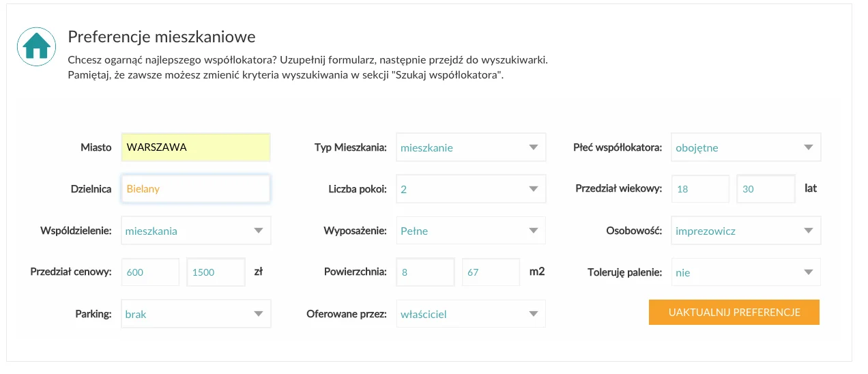This screenshot has width=868, height=374.
Task: Open the Parking dropdown showing brak
Action: [196, 314]
